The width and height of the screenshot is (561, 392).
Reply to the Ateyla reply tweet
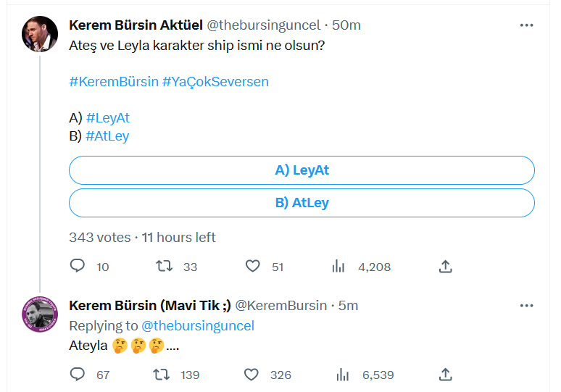[78, 375]
